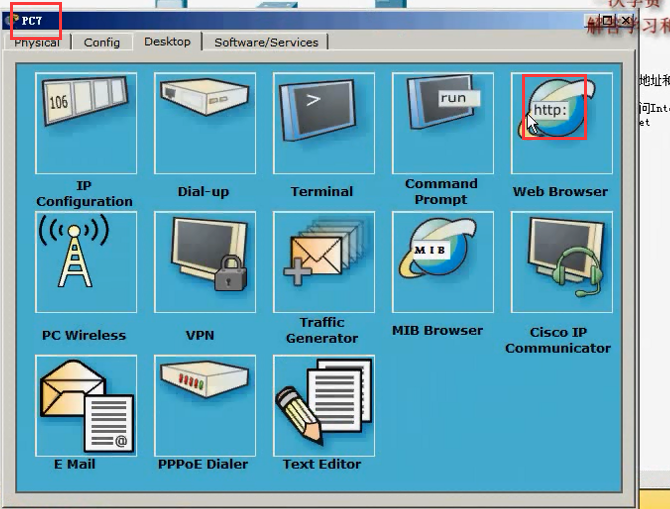Click the 'Web Browser' label text
Viewport: 670px width, 509px height.
560,191
